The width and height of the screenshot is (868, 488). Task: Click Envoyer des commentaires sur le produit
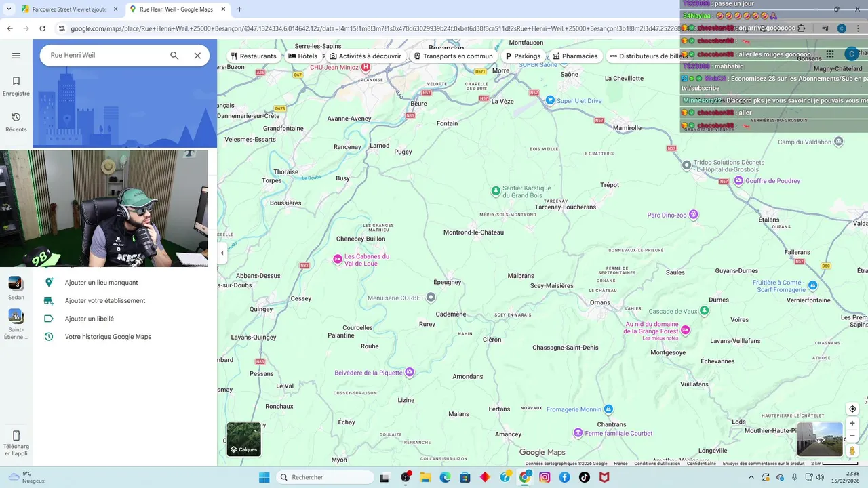click(x=764, y=464)
